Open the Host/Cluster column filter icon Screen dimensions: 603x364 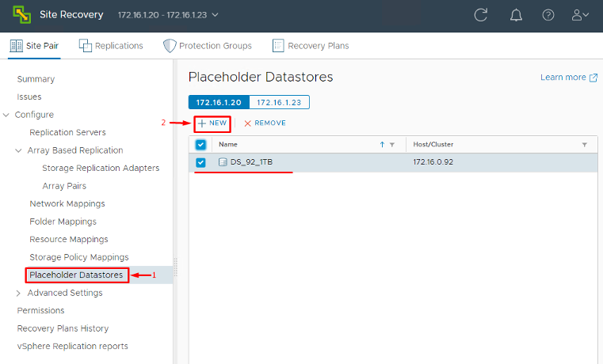(x=584, y=145)
